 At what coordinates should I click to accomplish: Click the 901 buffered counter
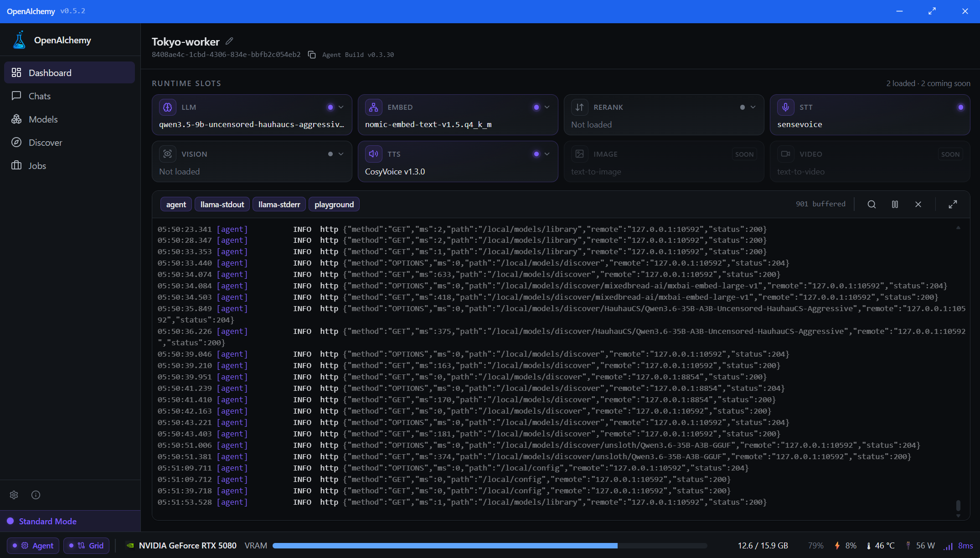(820, 204)
